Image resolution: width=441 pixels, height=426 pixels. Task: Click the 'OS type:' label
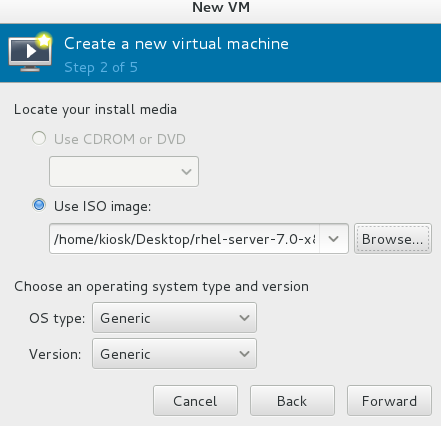57,318
